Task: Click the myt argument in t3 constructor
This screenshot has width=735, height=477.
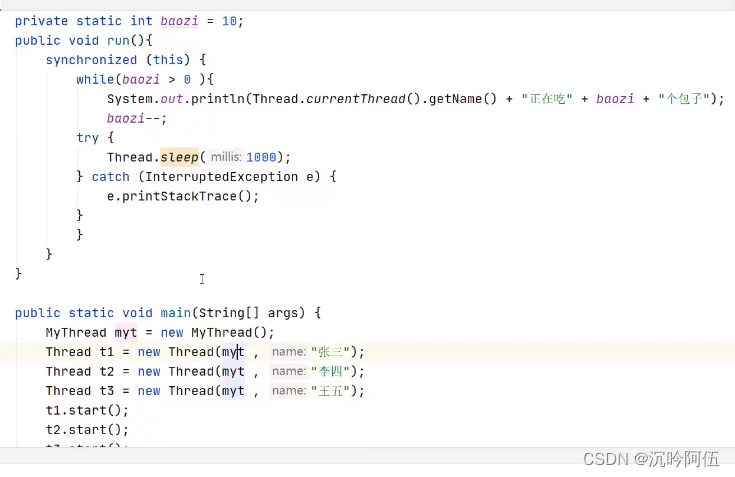Action: (233, 391)
